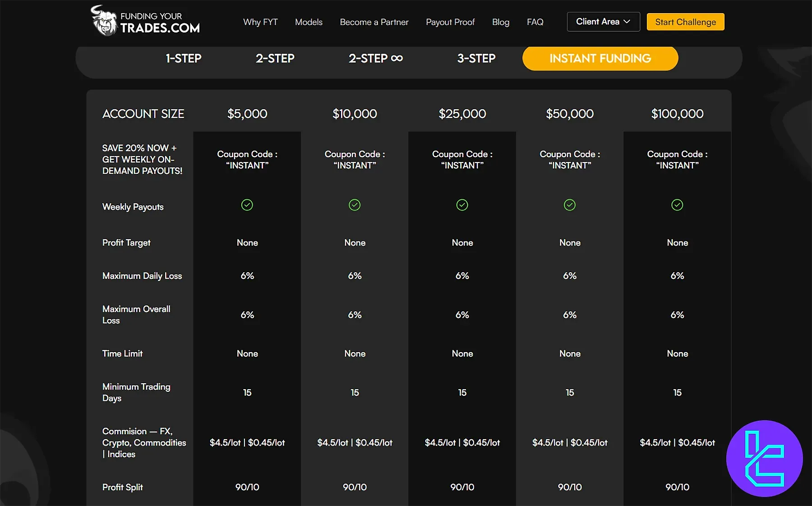Click Profit Target None in $5,000 column
This screenshot has height=506, width=812.
coord(247,243)
